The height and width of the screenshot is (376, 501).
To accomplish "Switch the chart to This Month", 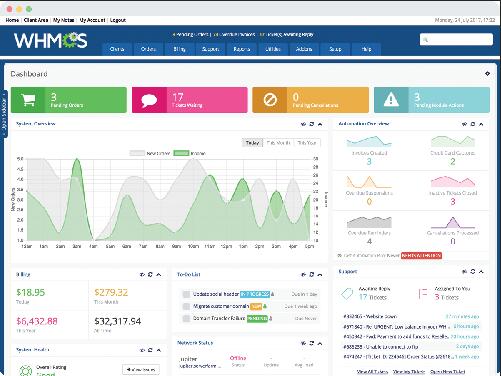I will 278,143.
